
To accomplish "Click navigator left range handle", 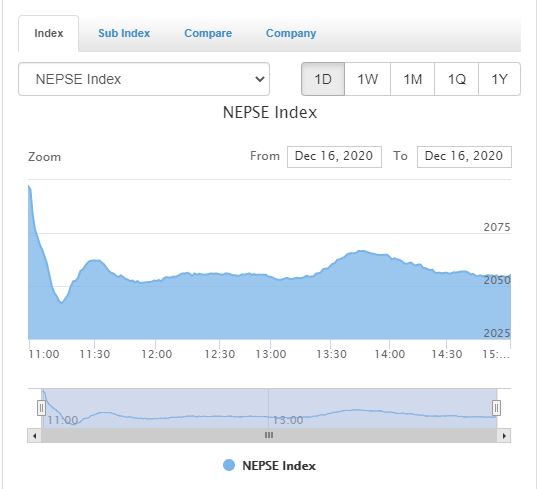I will (41, 408).
